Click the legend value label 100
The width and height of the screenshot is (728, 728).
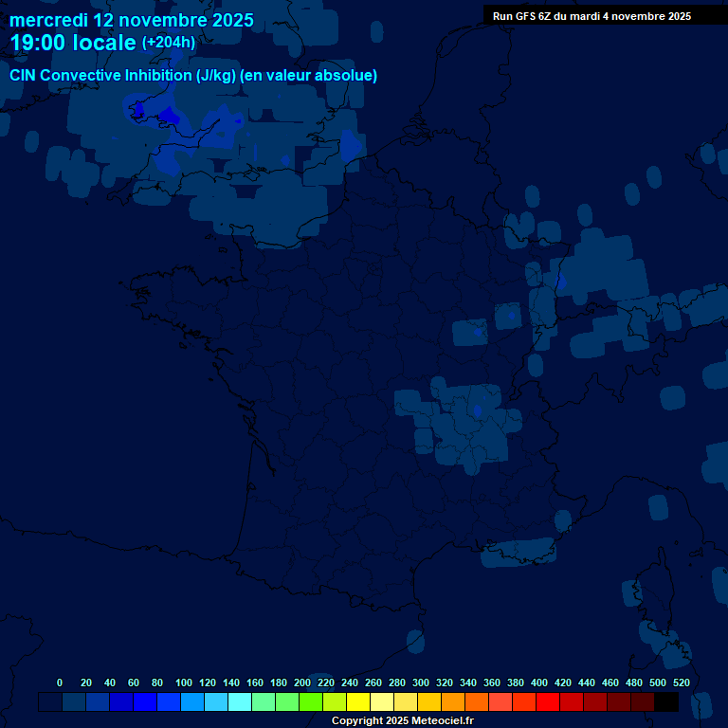[x=184, y=682]
